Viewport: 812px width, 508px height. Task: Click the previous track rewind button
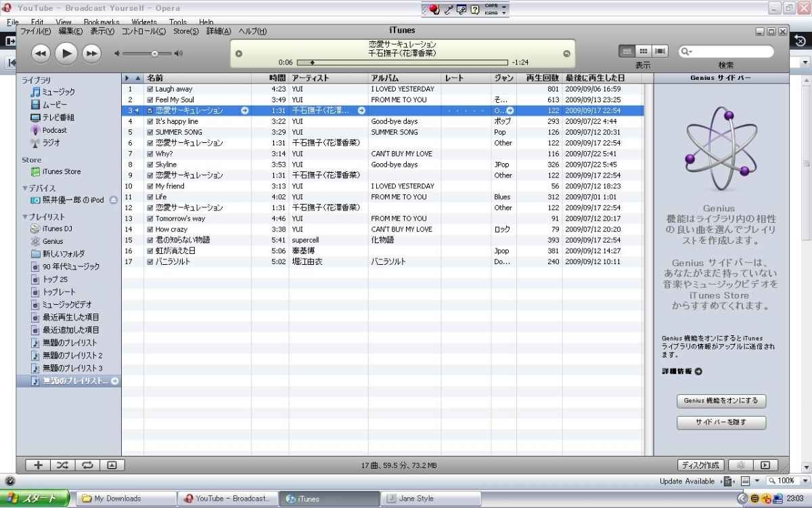coord(41,53)
